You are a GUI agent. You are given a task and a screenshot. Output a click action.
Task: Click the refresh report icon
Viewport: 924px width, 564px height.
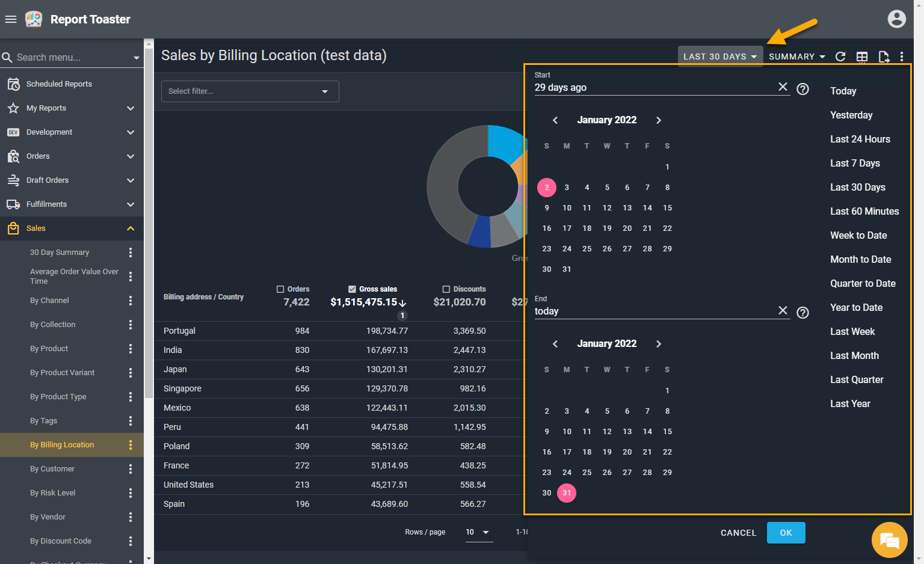840,57
